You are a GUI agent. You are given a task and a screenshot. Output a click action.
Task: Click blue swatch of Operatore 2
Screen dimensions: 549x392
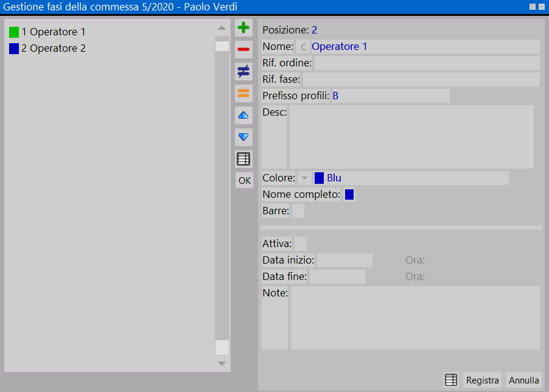point(14,49)
